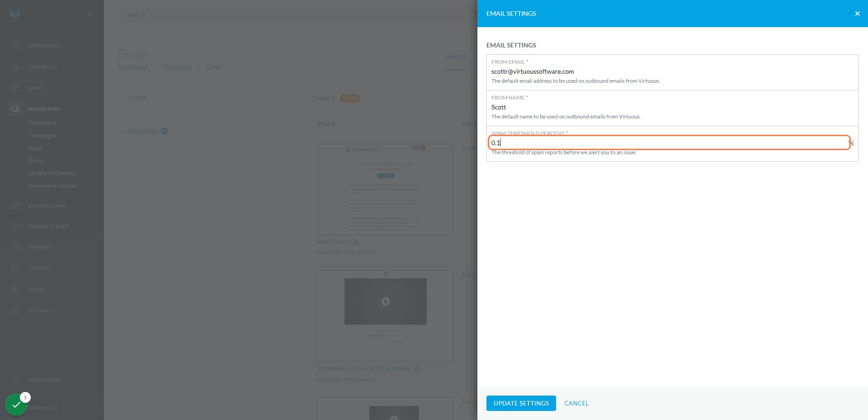Open the Dashboard sidebar icon
Screen dimensions: 868x420
tap(15, 46)
